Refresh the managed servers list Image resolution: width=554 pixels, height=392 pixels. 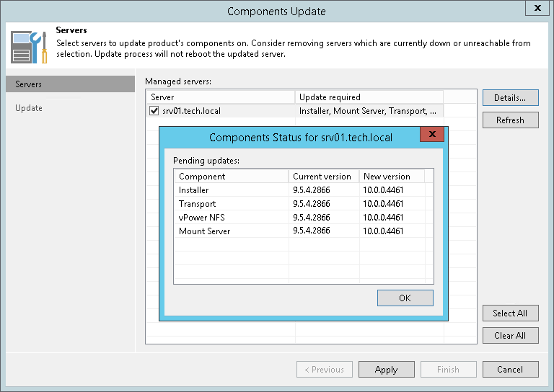pos(510,120)
